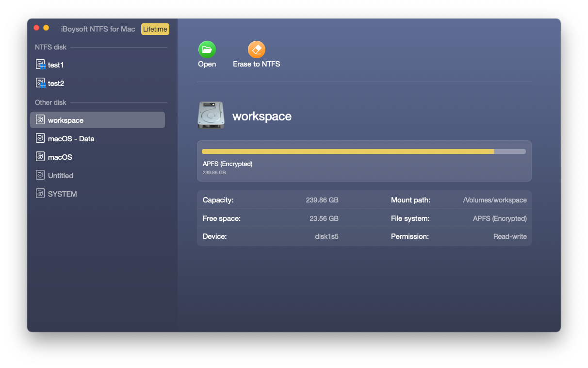
Task: Click the SYSTEM disk icon
Action: (x=40, y=194)
